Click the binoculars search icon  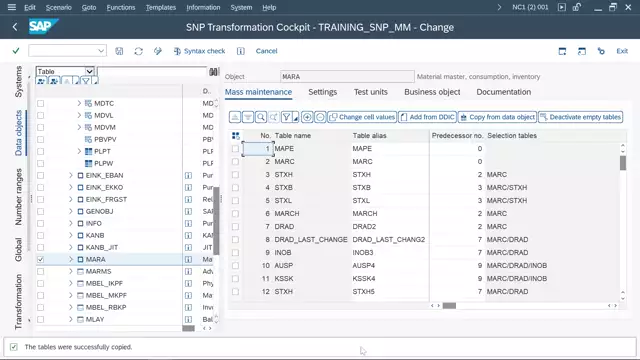click(x=213, y=72)
